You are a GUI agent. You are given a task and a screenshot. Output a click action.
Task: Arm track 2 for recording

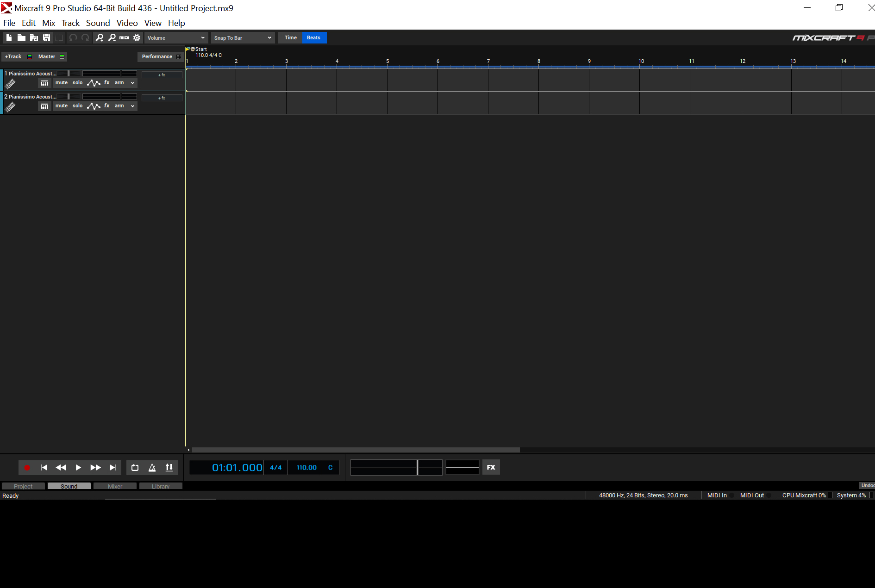point(119,106)
